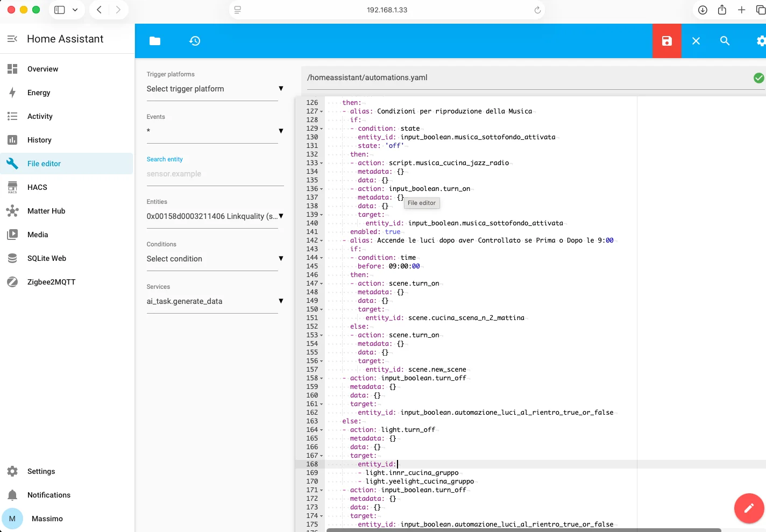Open the Events dropdown
Image resolution: width=766 pixels, height=532 pixels.
click(x=215, y=131)
